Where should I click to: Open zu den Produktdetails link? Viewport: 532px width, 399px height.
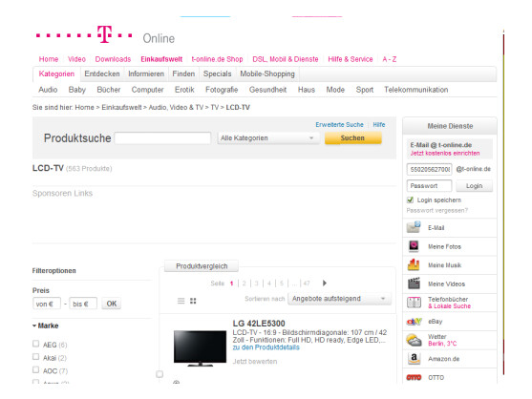coord(266,347)
